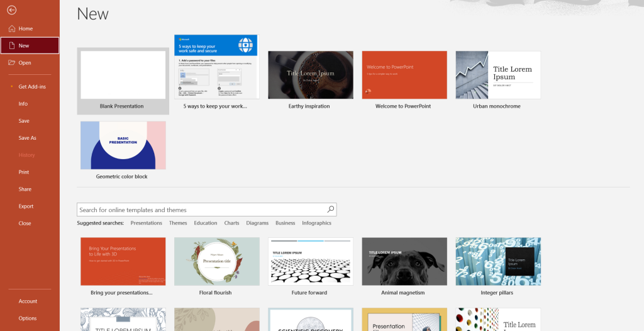Click the Blank Presentation label

(x=121, y=106)
